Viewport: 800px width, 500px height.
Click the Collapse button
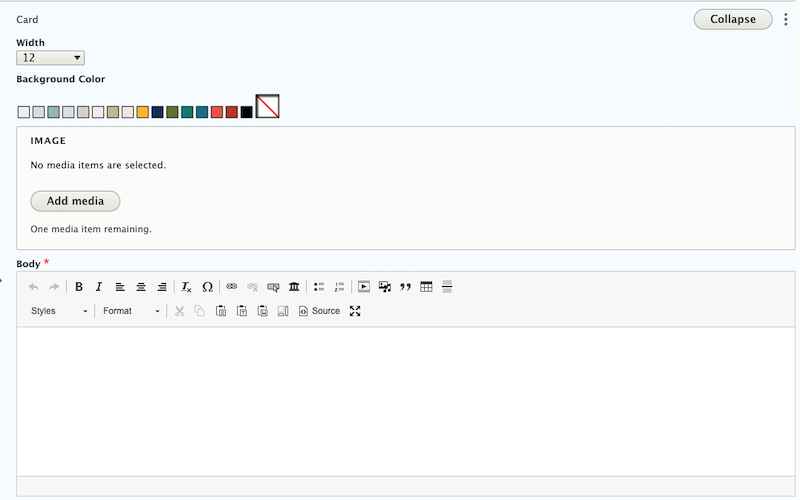(733, 19)
